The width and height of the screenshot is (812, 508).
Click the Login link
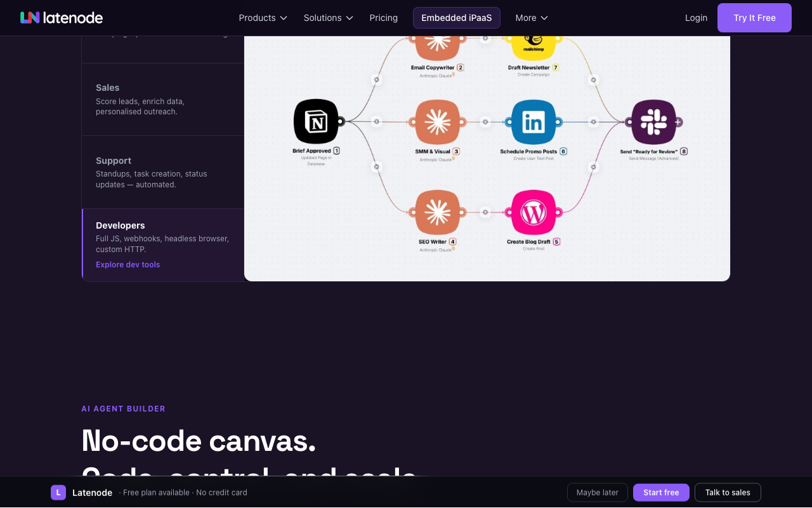coord(696,18)
